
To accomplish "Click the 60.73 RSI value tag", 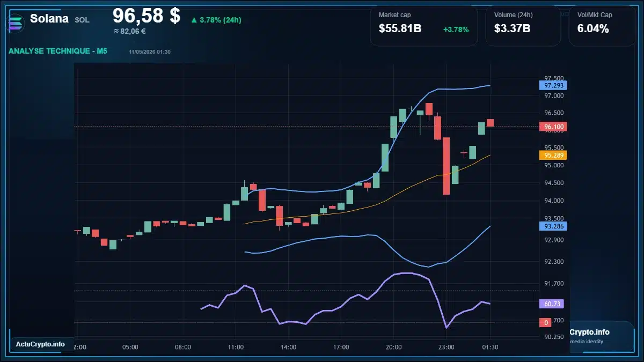I will [x=553, y=304].
